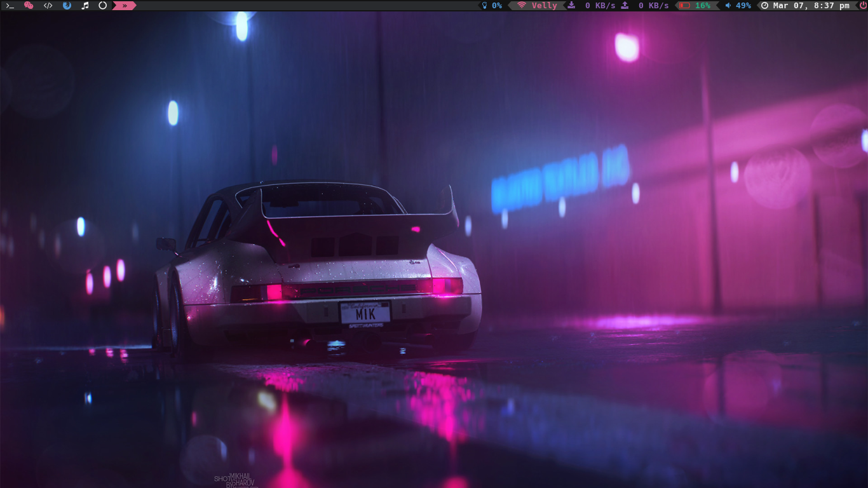Click the 49% volume level text
Image resolution: width=868 pixels, height=488 pixels.
743,6
